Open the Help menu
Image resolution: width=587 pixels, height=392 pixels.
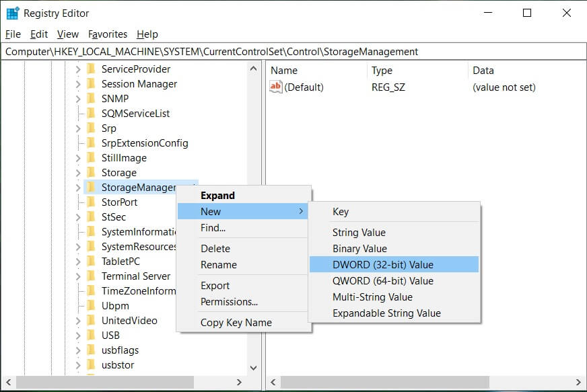coord(147,34)
